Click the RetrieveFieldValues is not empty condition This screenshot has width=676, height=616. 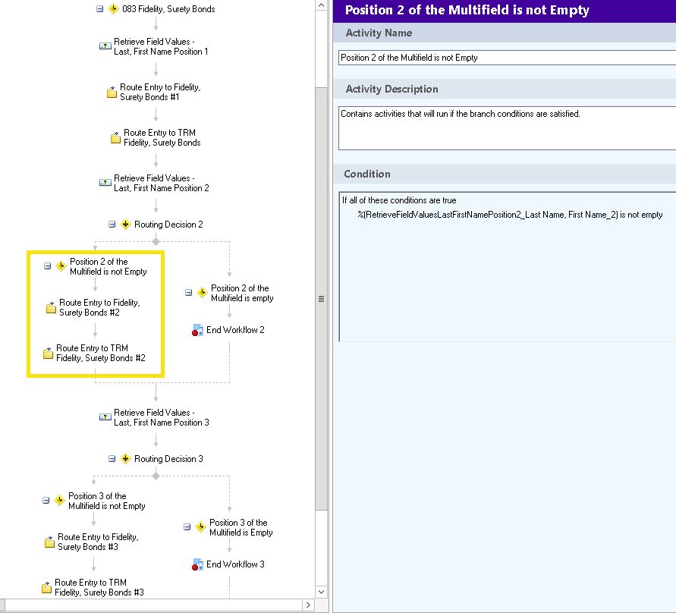point(510,215)
